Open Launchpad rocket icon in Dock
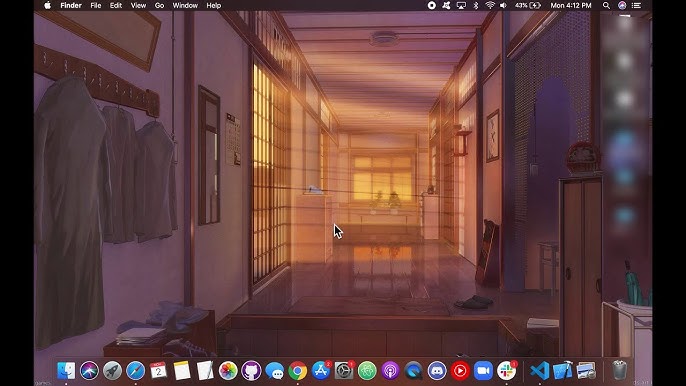The height and width of the screenshot is (386, 686). (x=112, y=371)
